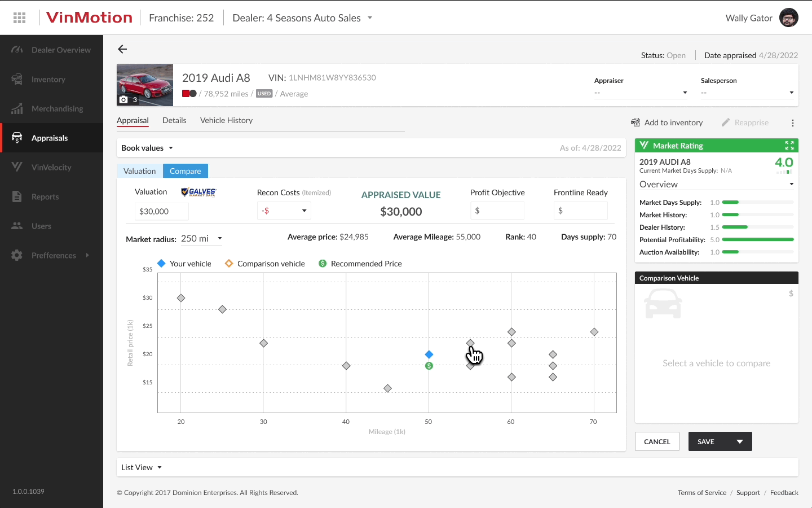Open the Salesperson dropdown
This screenshot has width=812, height=508.
pos(747,92)
